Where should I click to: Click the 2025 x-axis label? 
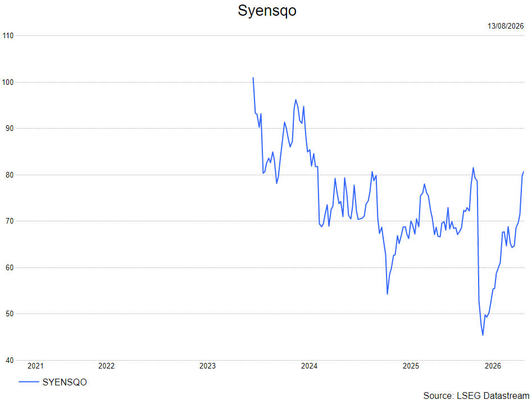click(x=411, y=366)
